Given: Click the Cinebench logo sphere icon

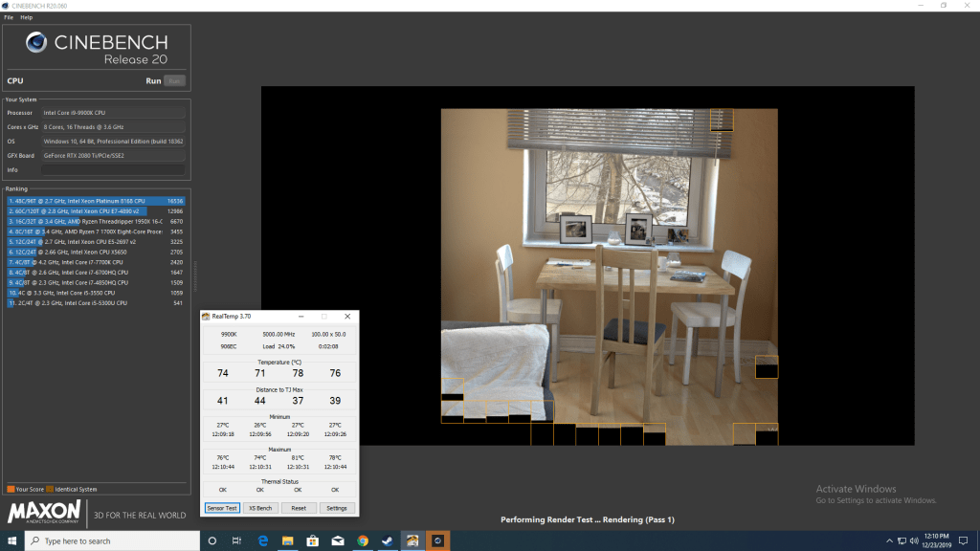Looking at the screenshot, I should [36, 42].
